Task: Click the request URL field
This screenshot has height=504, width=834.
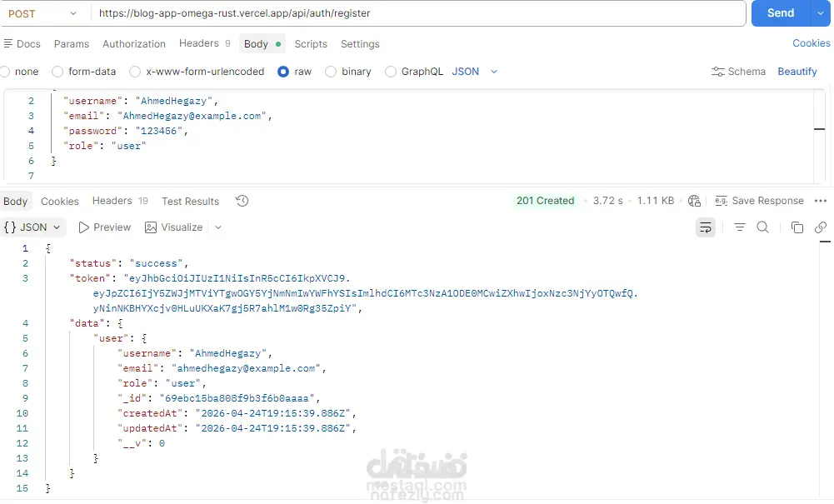Action: click(x=418, y=13)
